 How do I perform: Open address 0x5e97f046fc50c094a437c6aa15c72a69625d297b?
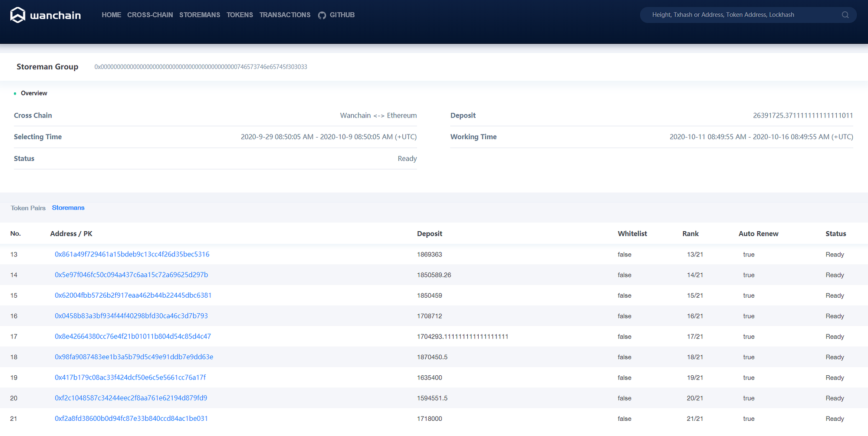pos(132,275)
